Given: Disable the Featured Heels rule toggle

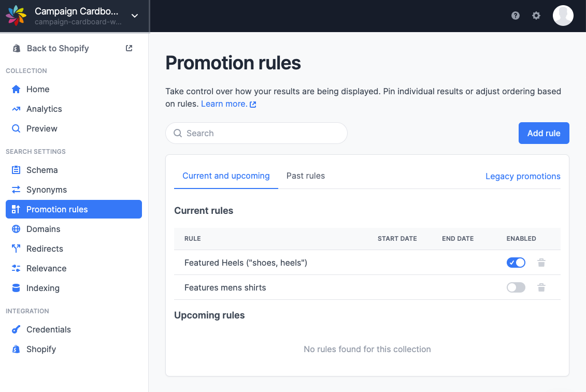Looking at the screenshot, I should [x=516, y=263].
